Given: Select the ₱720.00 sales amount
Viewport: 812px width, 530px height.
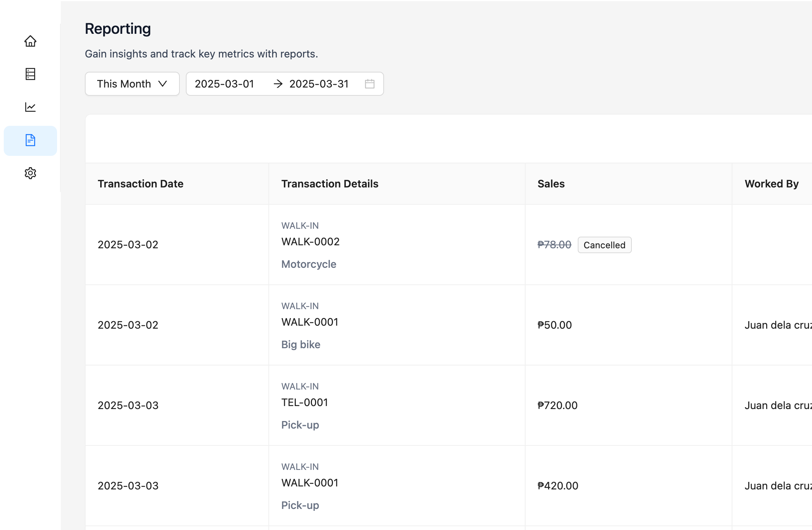Looking at the screenshot, I should click(x=557, y=405).
